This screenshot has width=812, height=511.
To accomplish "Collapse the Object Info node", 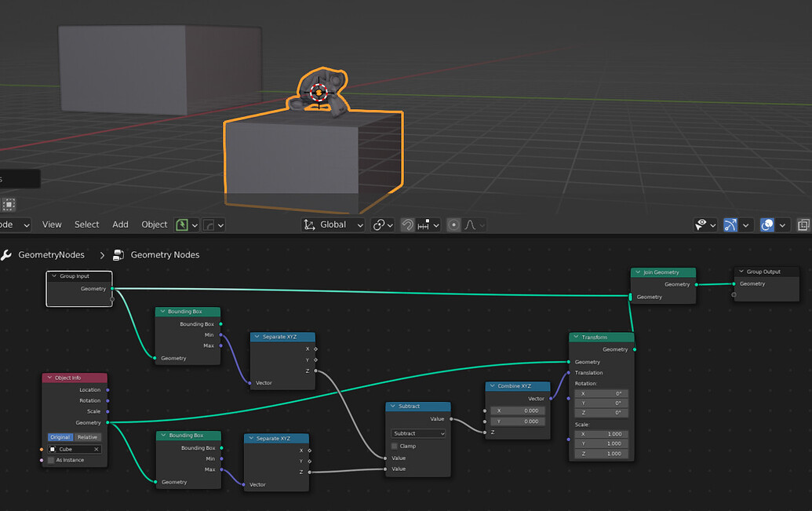I will tap(49, 378).
